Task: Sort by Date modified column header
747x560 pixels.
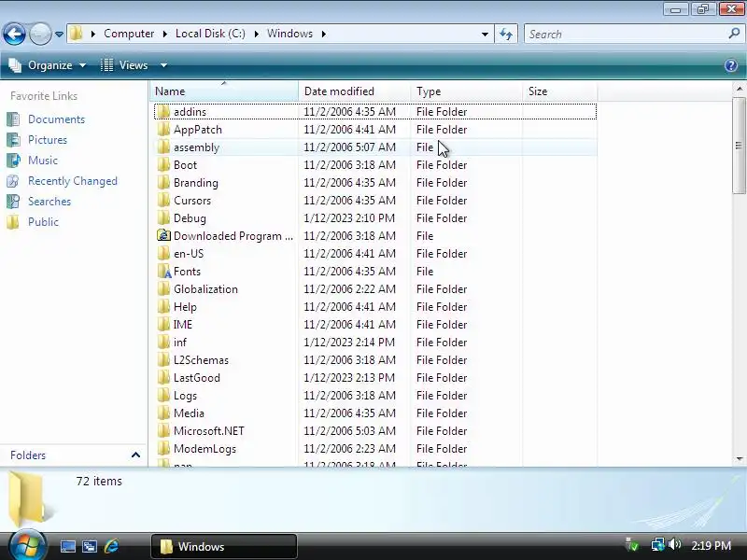Action: click(355, 91)
